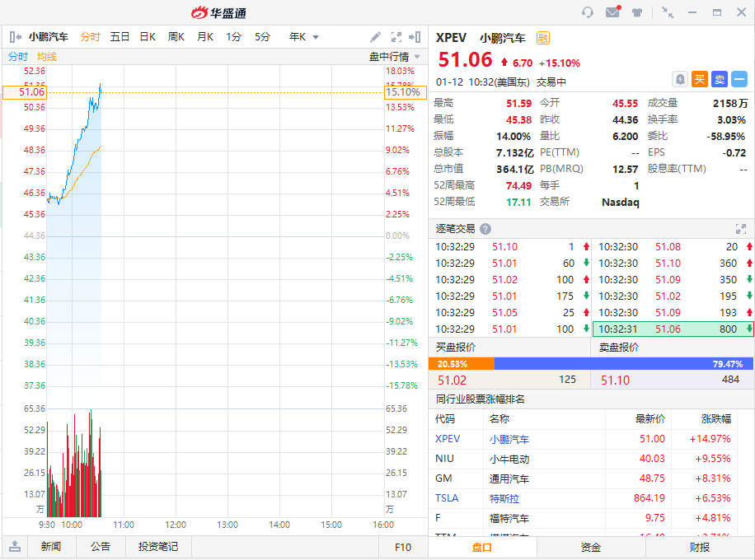Click the 51.06 row in tick trades

coord(673,329)
